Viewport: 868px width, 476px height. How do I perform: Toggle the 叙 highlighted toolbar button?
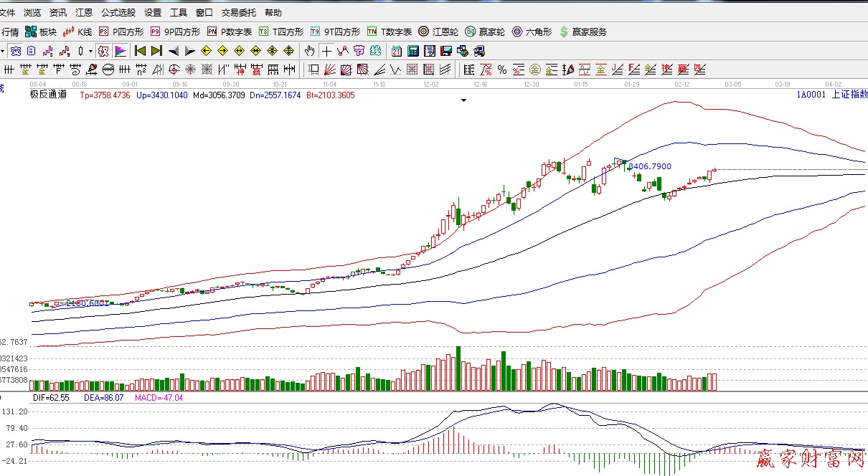103,51
